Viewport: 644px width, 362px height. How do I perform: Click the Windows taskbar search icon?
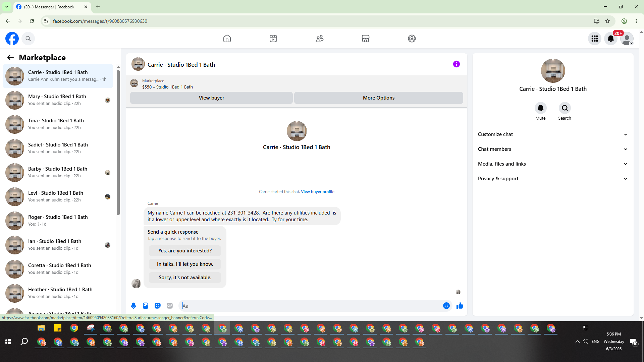tap(24, 342)
